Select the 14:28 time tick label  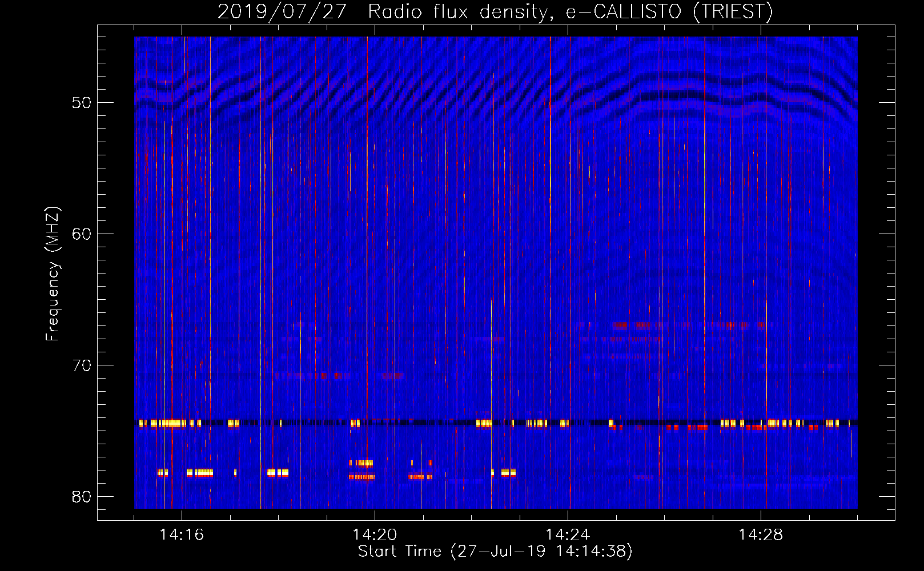click(x=761, y=534)
